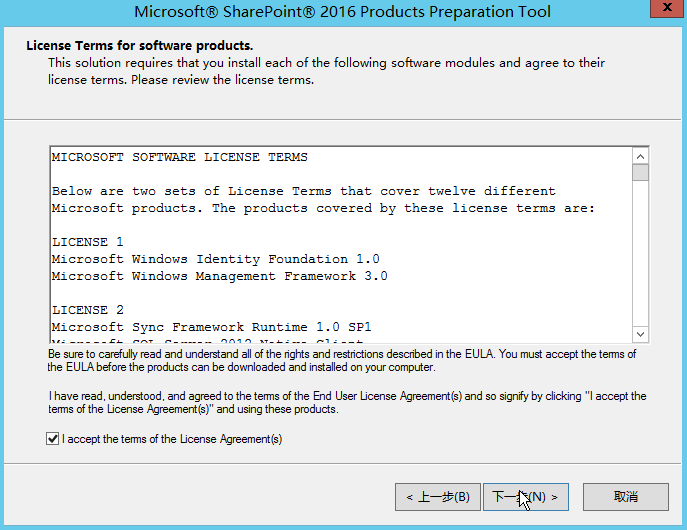Accept the License Agreement terms checkbox

click(53, 439)
